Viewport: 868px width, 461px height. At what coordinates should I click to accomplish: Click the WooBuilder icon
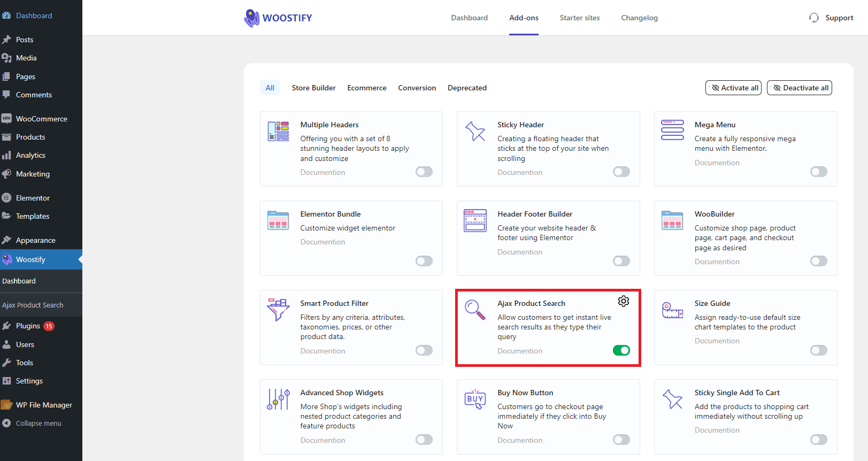[x=672, y=220]
